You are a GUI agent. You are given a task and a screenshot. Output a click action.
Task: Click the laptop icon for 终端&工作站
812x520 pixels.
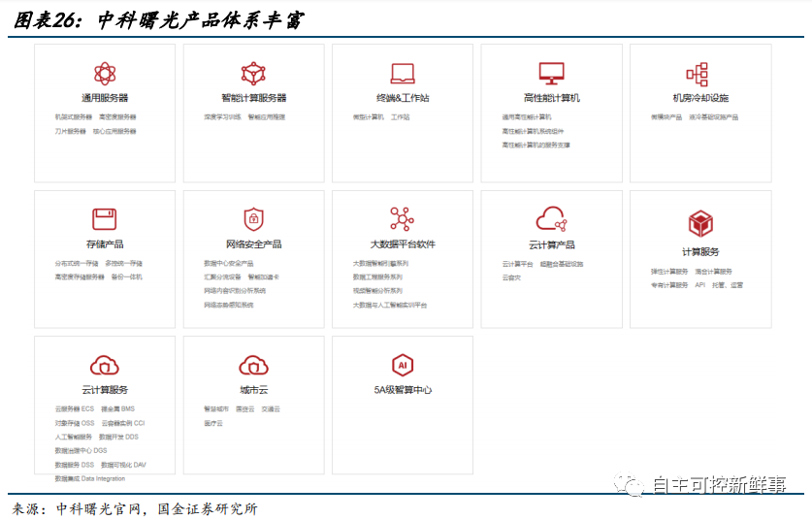(403, 74)
